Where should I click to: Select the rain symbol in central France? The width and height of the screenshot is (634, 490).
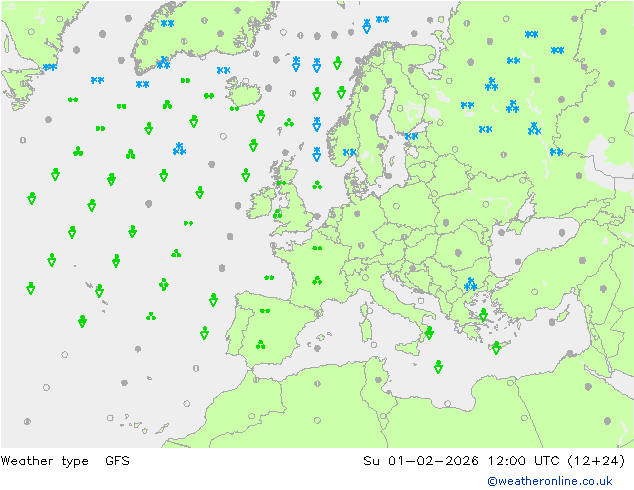317,280
